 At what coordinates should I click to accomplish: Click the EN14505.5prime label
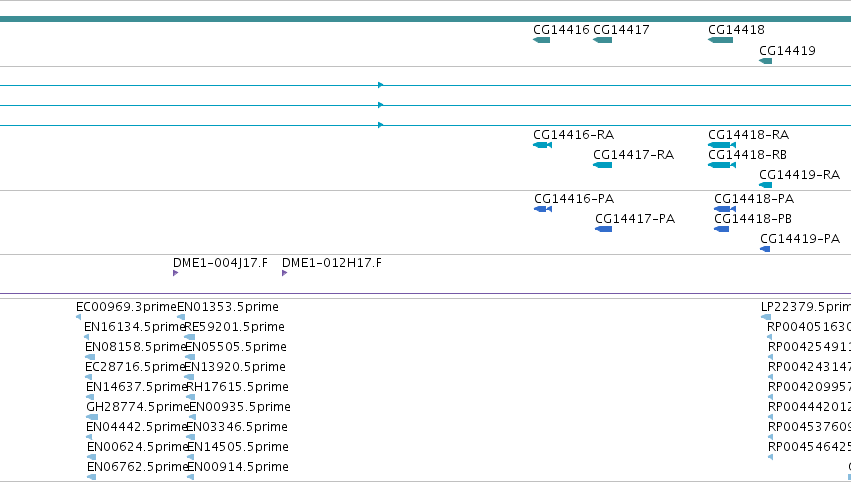[x=238, y=447]
